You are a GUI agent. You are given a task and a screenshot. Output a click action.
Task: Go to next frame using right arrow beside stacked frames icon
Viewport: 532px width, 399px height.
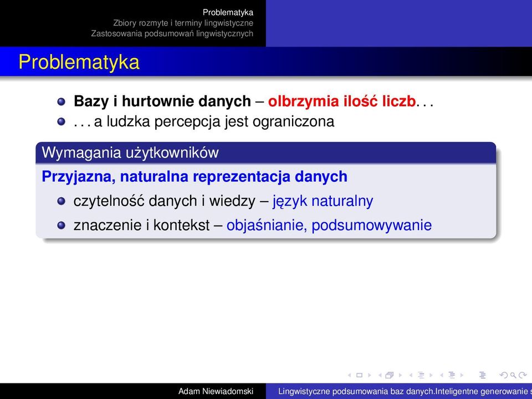pos(400,375)
